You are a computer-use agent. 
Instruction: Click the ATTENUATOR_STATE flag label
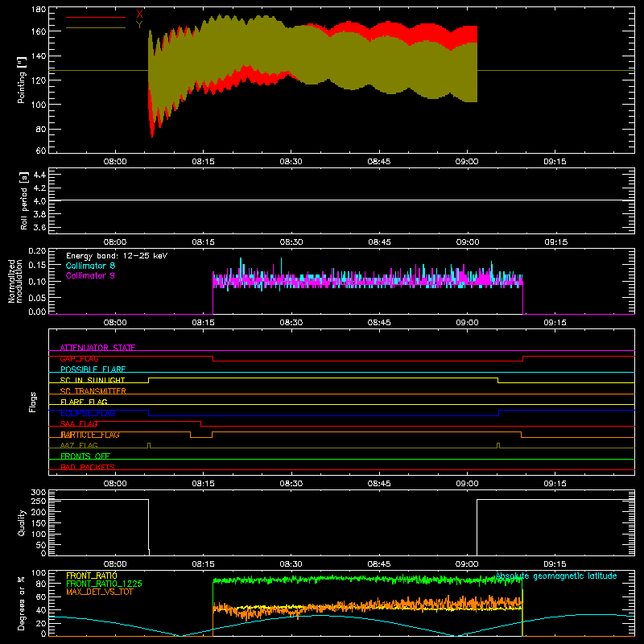click(97, 348)
